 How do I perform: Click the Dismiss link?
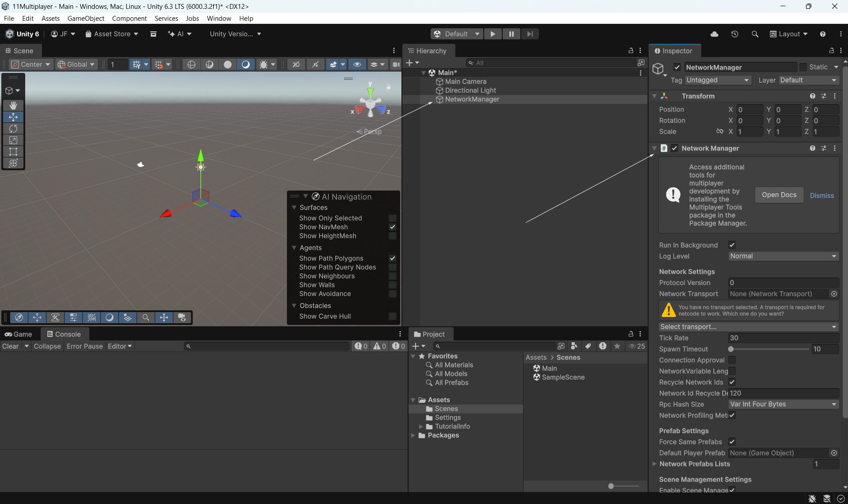(821, 195)
